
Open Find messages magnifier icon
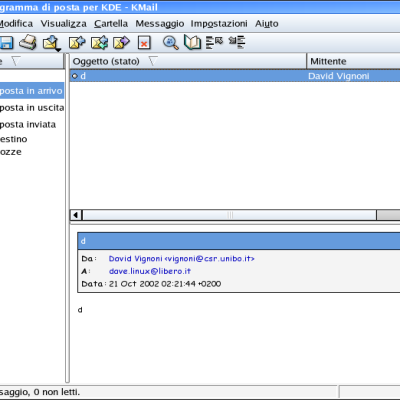point(170,43)
